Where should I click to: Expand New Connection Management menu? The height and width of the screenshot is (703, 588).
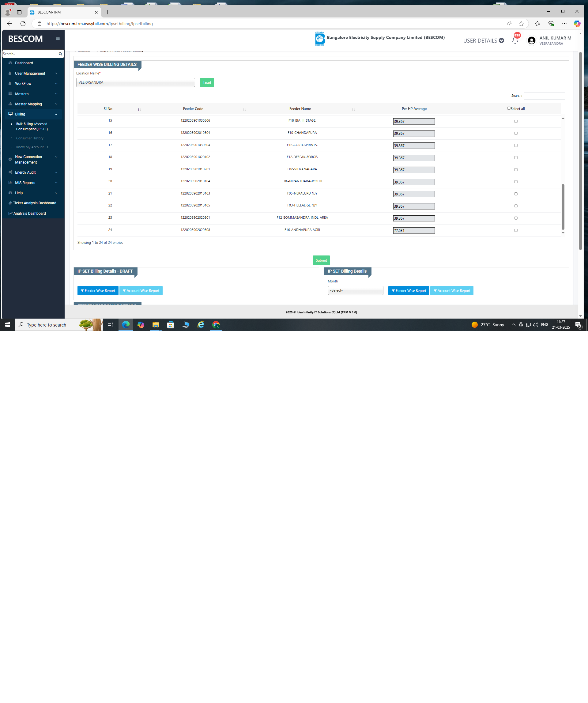click(33, 159)
